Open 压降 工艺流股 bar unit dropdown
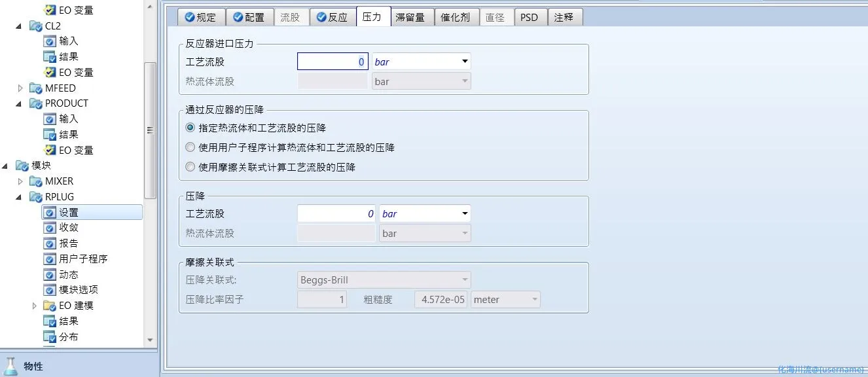Screen dimensions: 868x377 click(x=465, y=213)
